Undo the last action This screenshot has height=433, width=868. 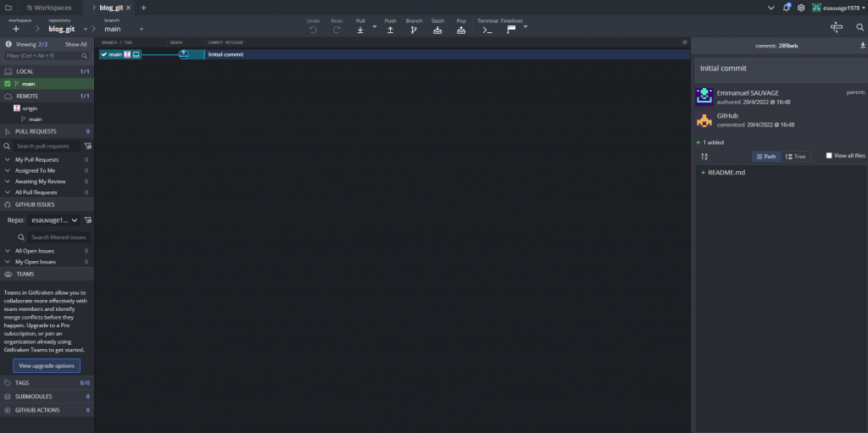[314, 26]
